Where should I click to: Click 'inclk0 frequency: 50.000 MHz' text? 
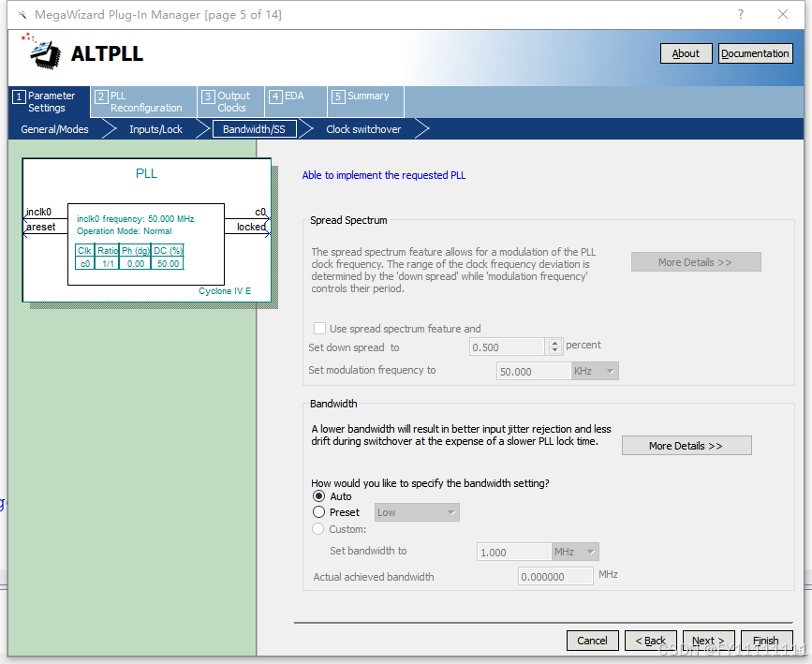coord(136,218)
